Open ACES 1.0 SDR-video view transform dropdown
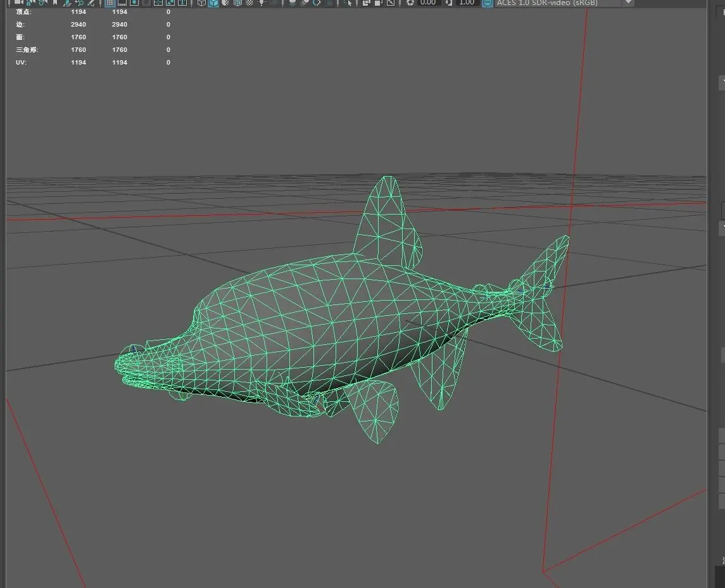The height and width of the screenshot is (588, 725). pos(557,3)
